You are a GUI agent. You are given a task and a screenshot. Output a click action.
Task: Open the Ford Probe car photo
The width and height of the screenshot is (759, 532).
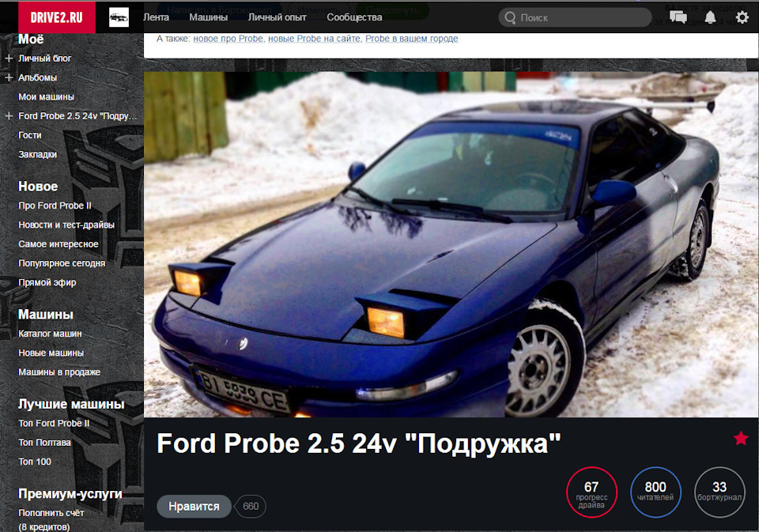[451, 244]
